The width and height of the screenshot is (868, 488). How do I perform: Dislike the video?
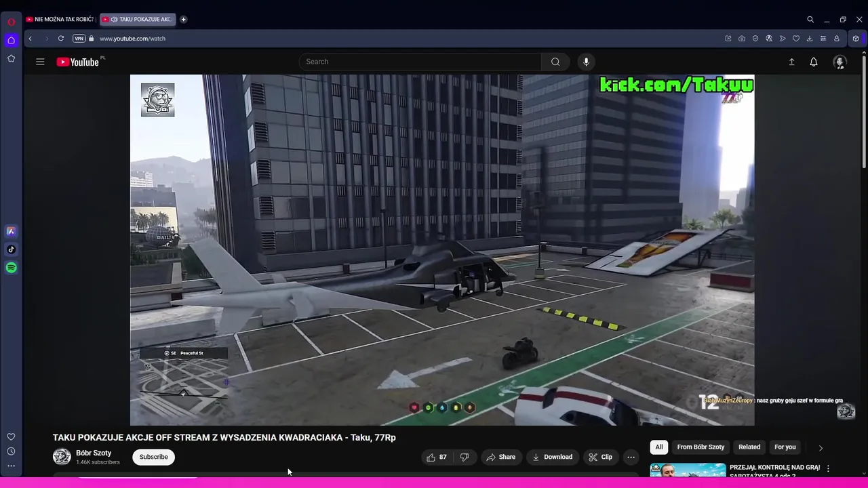coord(465,457)
